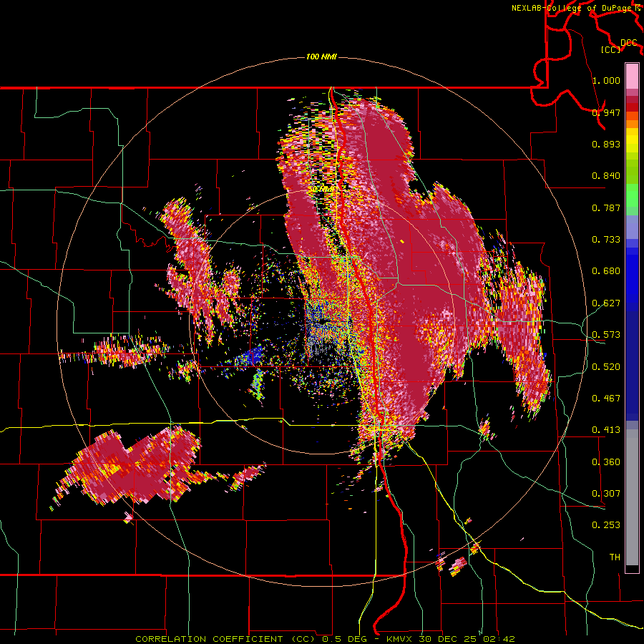Pick the light pink top color bar segment
Viewport: 644px width, 644px height.
(x=632, y=76)
